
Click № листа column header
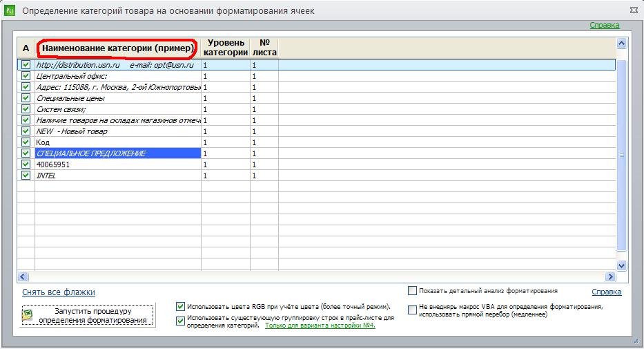point(264,48)
